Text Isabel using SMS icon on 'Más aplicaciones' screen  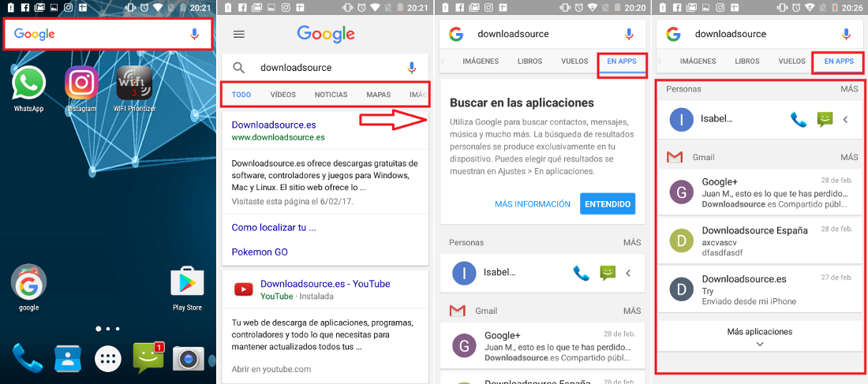coord(825,119)
